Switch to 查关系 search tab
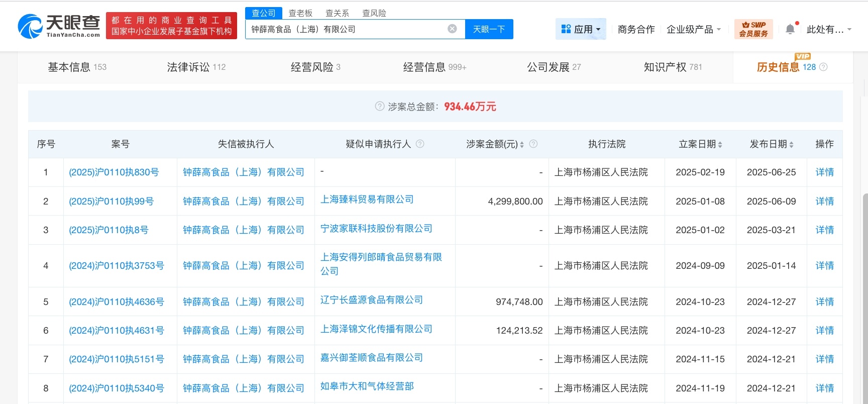This screenshot has width=868, height=404. point(337,13)
